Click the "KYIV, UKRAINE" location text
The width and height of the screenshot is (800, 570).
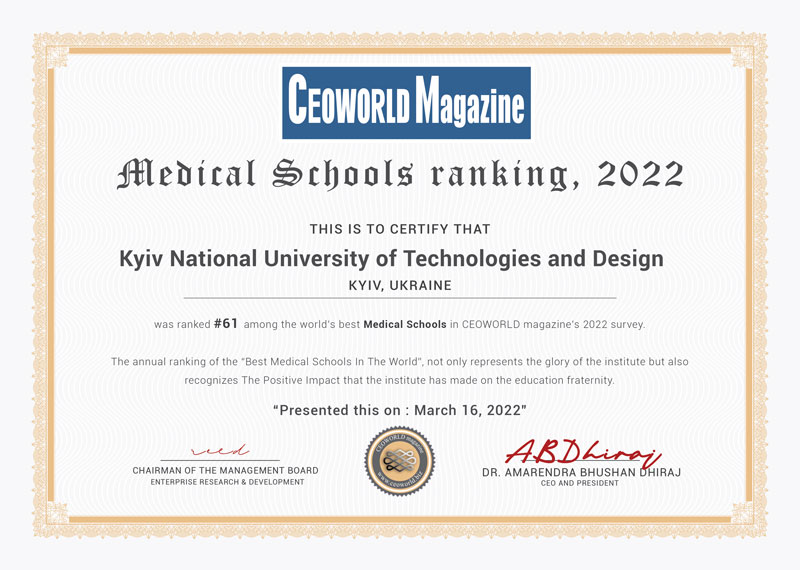point(400,285)
